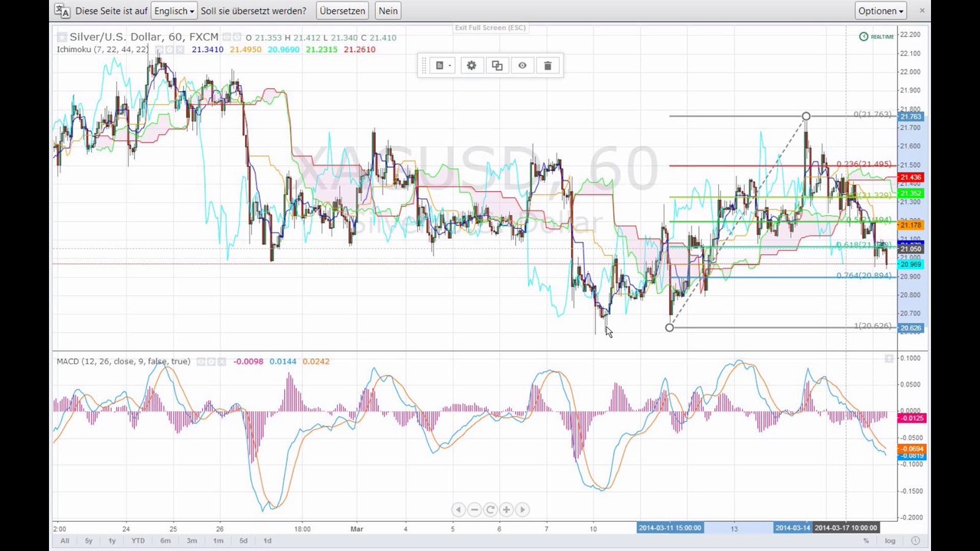Toggle the percent scale option

pos(867,541)
